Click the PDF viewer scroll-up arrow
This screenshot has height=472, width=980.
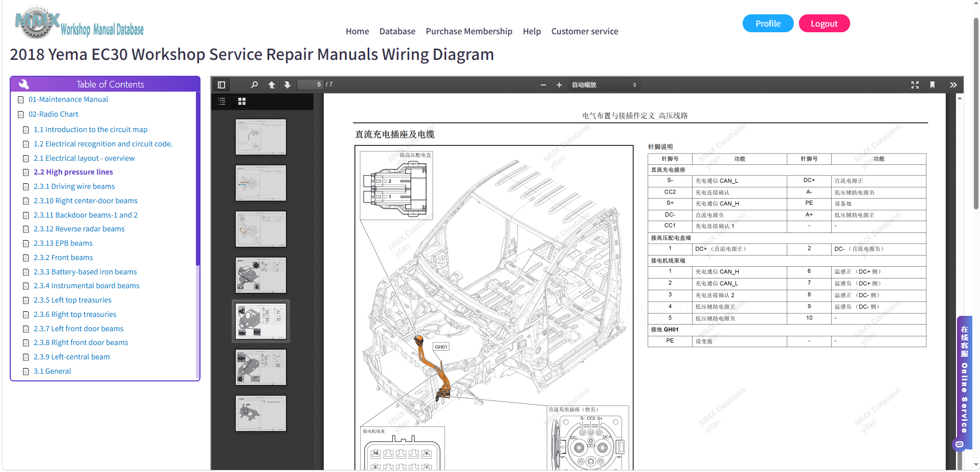click(x=960, y=98)
